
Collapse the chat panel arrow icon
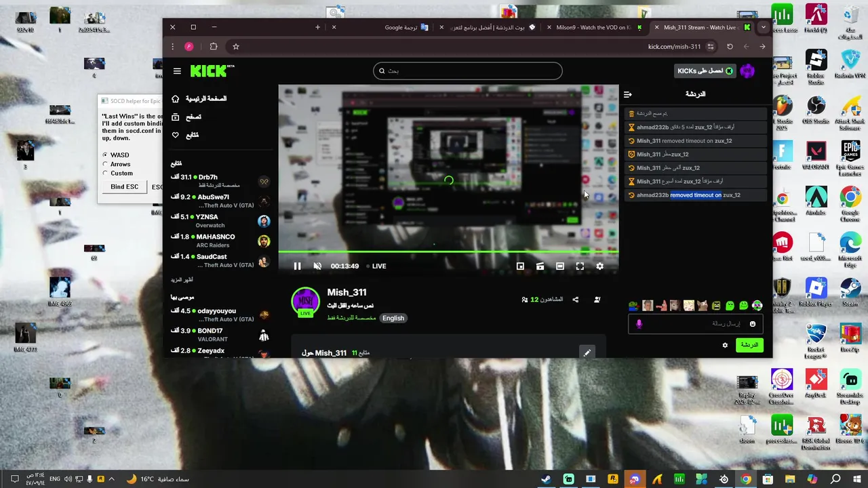pos(627,94)
